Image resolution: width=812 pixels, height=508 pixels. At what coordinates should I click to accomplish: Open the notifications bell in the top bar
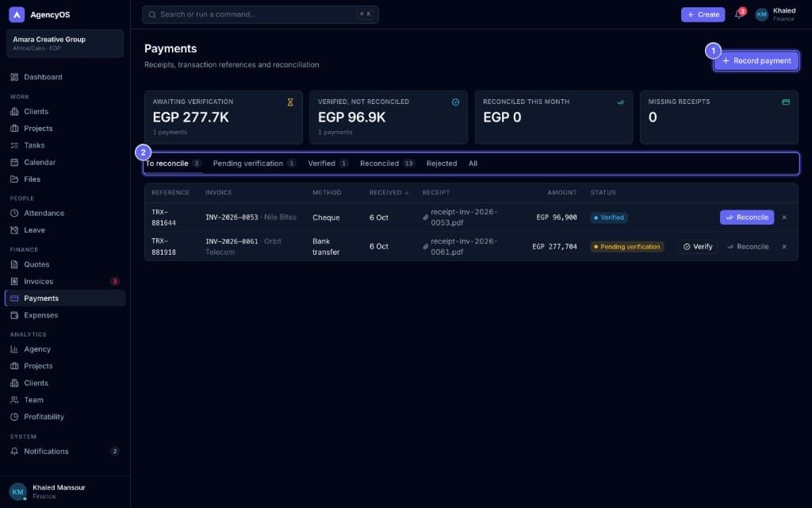738,14
